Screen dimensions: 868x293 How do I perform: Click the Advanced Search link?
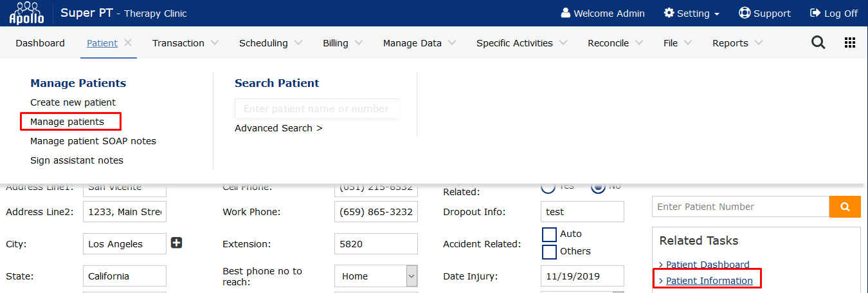278,128
